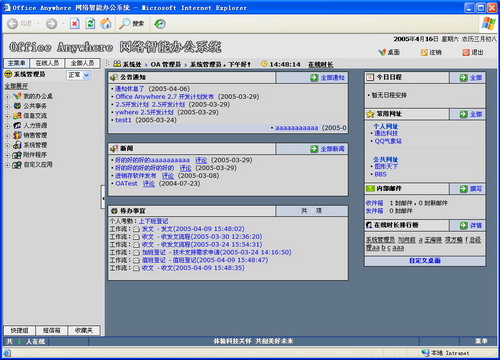Switch to the 在线人员 tab
500x360 pixels.
tap(47, 63)
